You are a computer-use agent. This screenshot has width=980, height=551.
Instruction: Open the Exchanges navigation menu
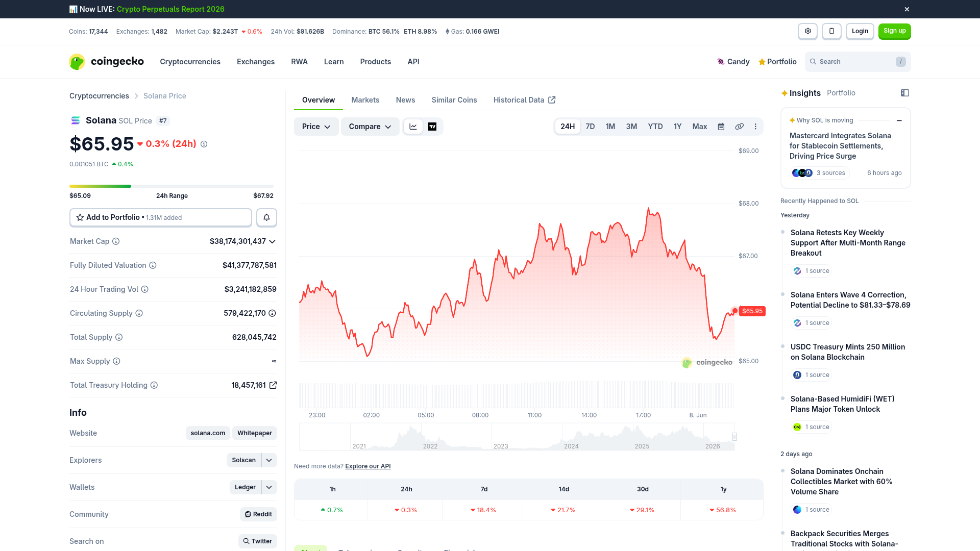point(256,62)
